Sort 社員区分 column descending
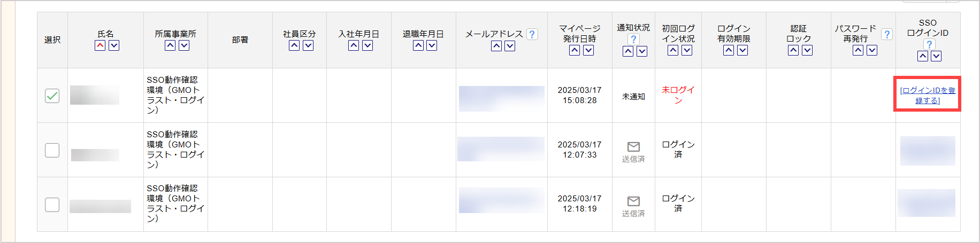The height and width of the screenshot is (243, 980). [308, 46]
